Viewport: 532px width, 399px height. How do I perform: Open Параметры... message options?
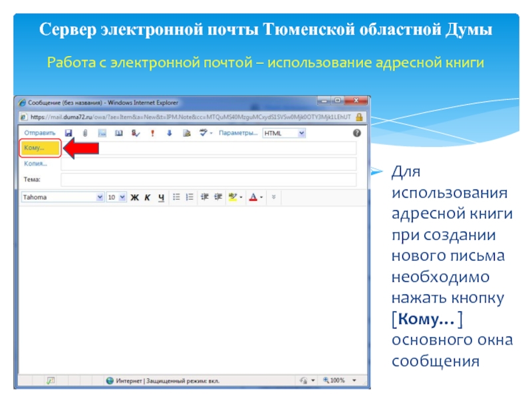(x=238, y=132)
